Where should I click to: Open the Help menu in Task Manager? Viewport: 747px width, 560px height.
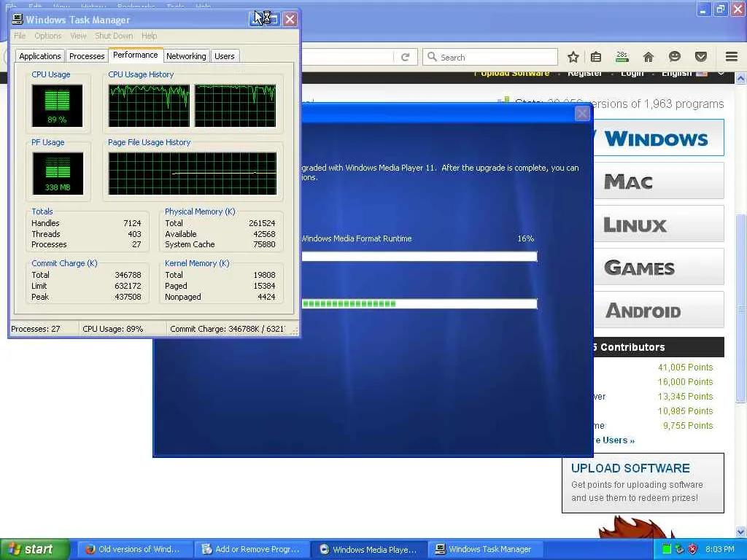(x=149, y=36)
